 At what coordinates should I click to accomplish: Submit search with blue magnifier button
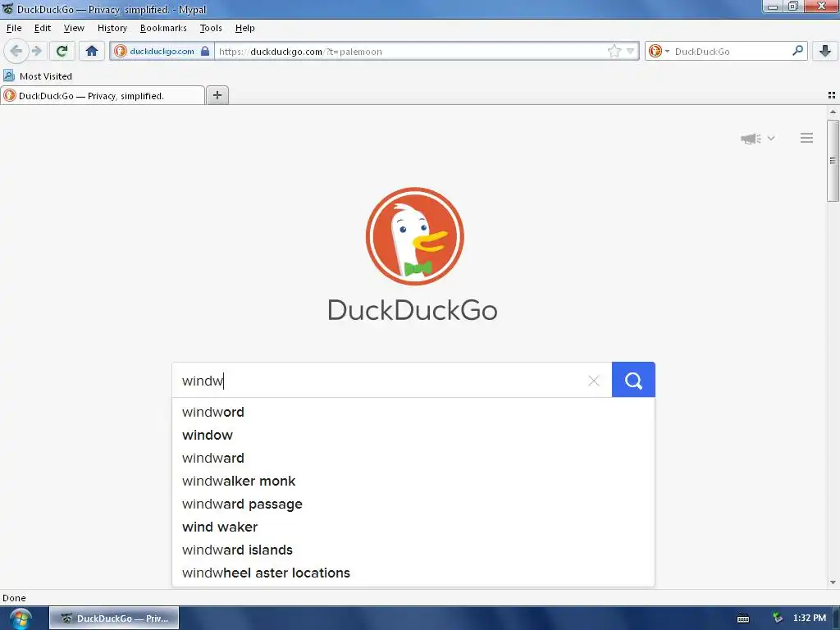tap(633, 380)
